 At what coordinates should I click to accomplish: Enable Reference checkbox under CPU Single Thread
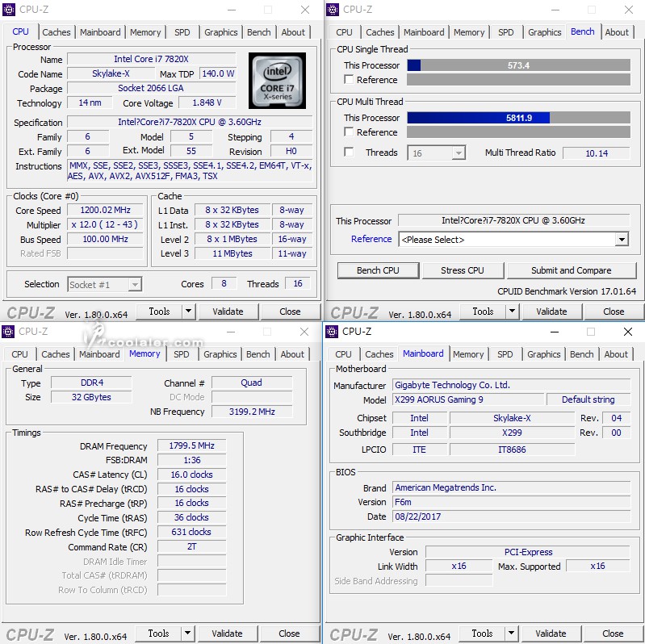[x=349, y=79]
